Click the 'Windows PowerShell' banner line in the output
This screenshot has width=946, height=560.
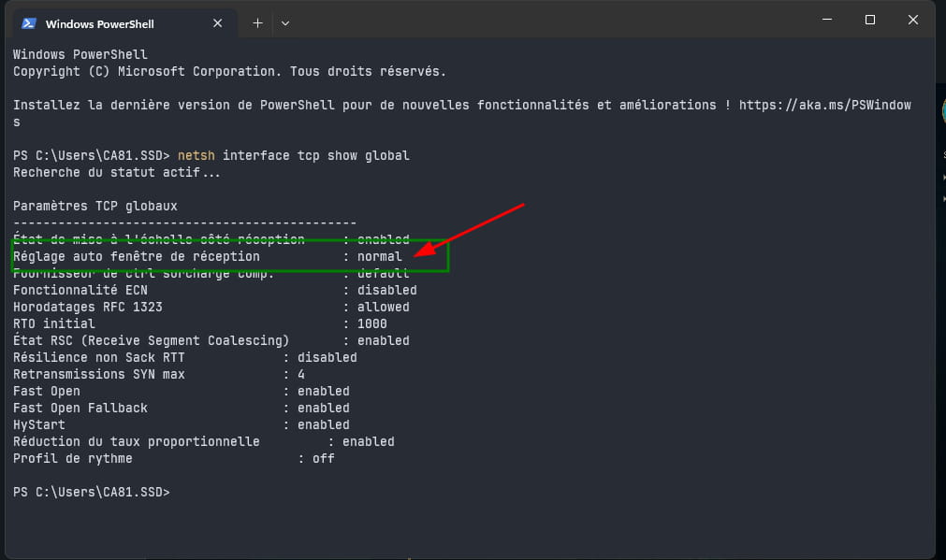pos(80,55)
